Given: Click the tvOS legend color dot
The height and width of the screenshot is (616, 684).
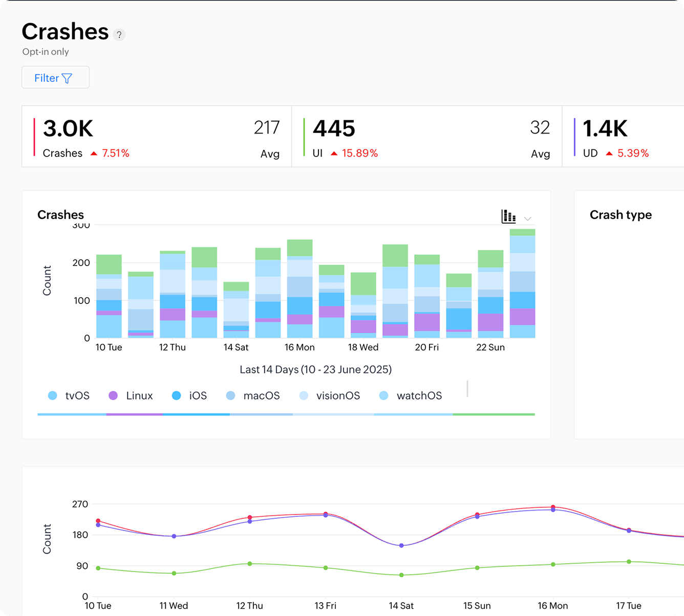Looking at the screenshot, I should pos(52,395).
